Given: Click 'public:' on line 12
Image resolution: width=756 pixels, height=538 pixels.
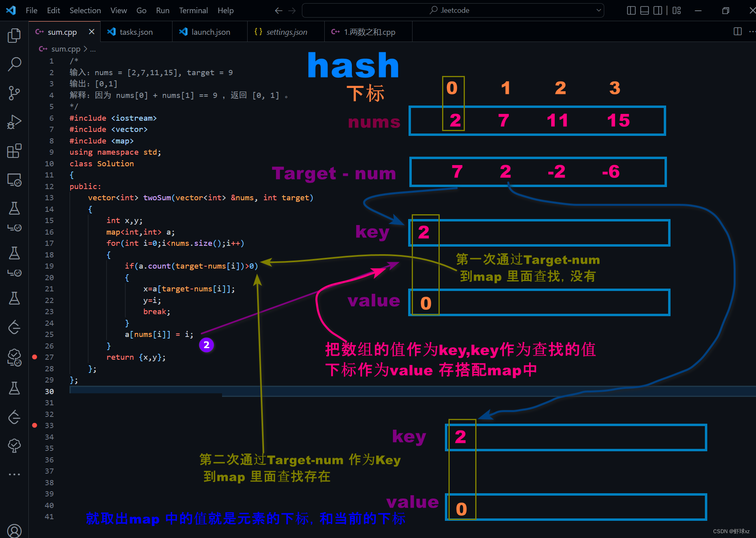Looking at the screenshot, I should click(85, 186).
